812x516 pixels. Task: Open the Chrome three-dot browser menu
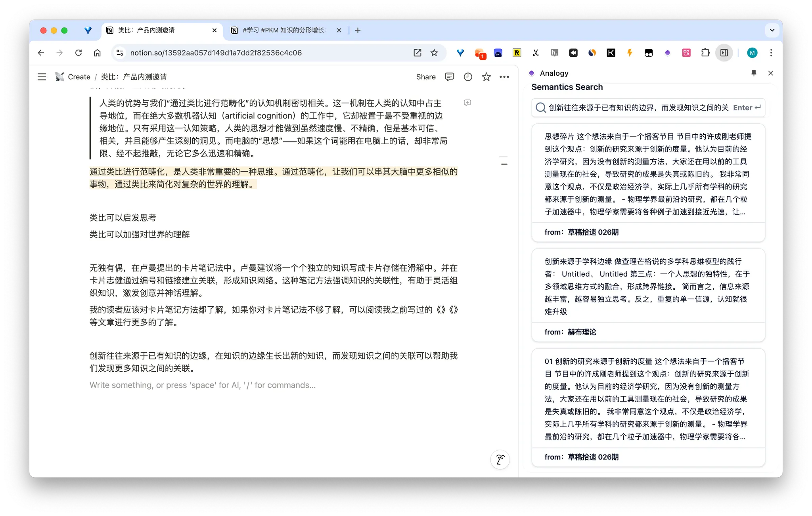coord(771,53)
